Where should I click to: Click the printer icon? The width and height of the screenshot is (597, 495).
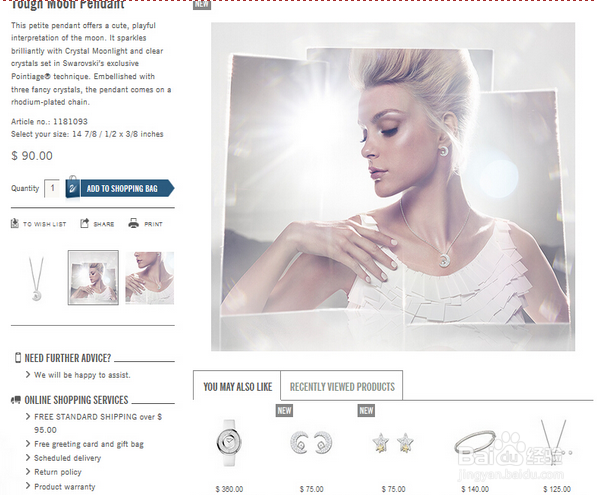click(133, 223)
